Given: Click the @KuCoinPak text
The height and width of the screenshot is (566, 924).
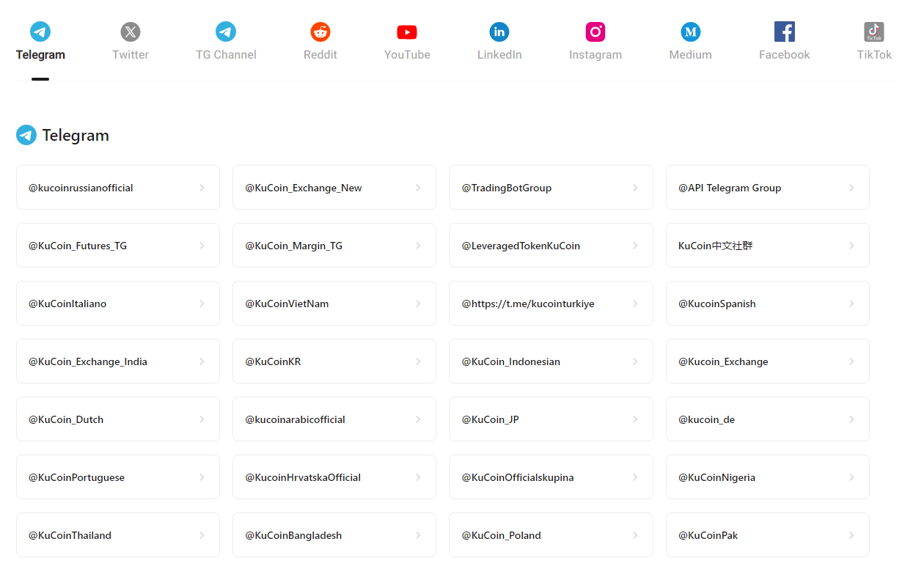Looking at the screenshot, I should click(708, 535).
